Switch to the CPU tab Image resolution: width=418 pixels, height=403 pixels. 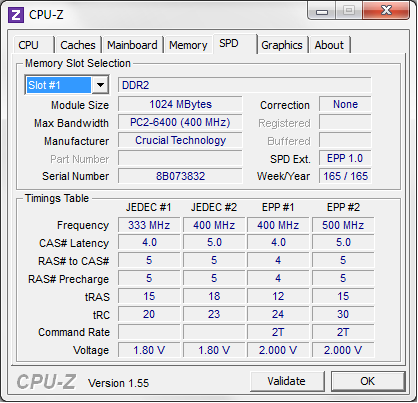[x=33, y=45]
